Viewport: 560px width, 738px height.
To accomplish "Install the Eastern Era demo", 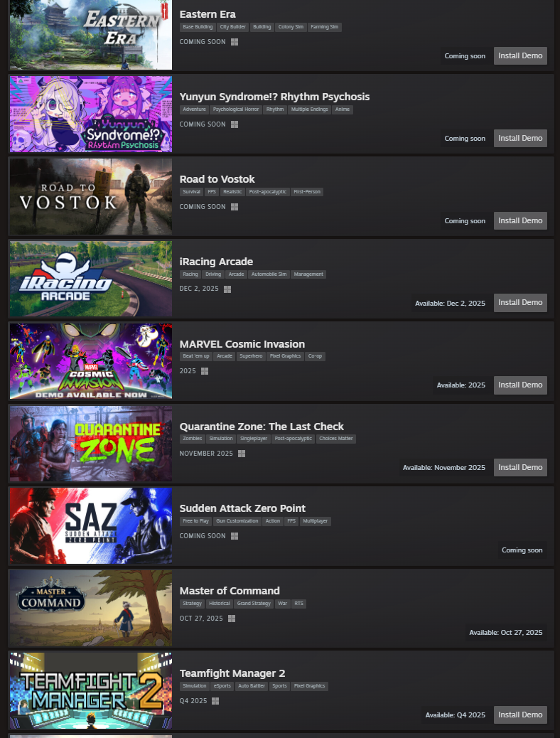I will pyautogui.click(x=520, y=55).
